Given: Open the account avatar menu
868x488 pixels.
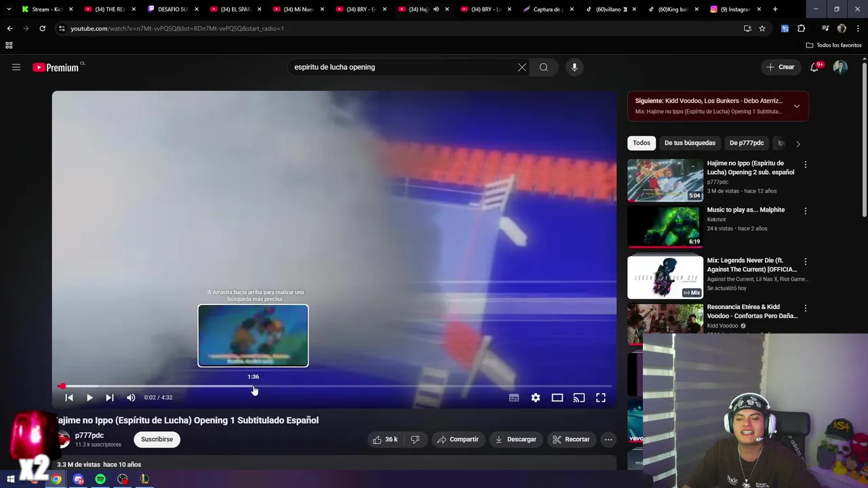Looking at the screenshot, I should click(x=840, y=67).
